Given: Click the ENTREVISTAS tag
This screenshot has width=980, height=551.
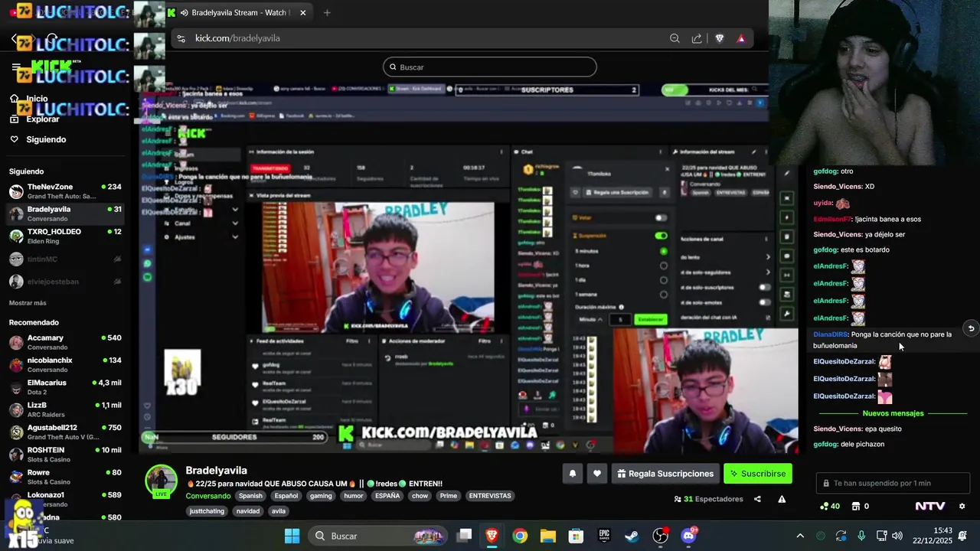Looking at the screenshot, I should click(490, 496).
